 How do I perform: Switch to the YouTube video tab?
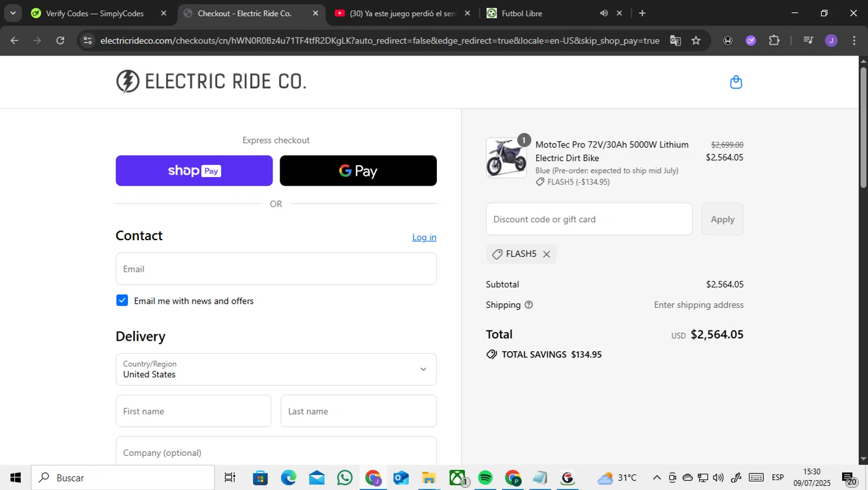click(x=402, y=13)
